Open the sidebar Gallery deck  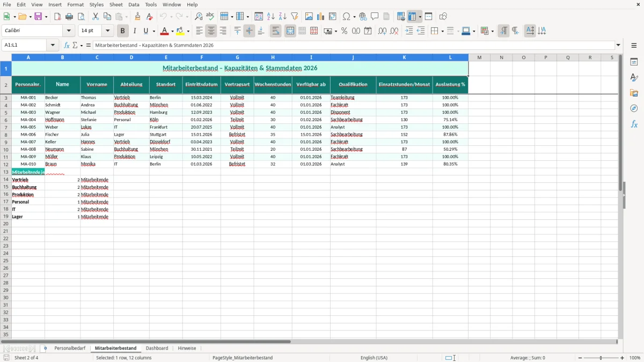pyautogui.click(x=634, y=93)
